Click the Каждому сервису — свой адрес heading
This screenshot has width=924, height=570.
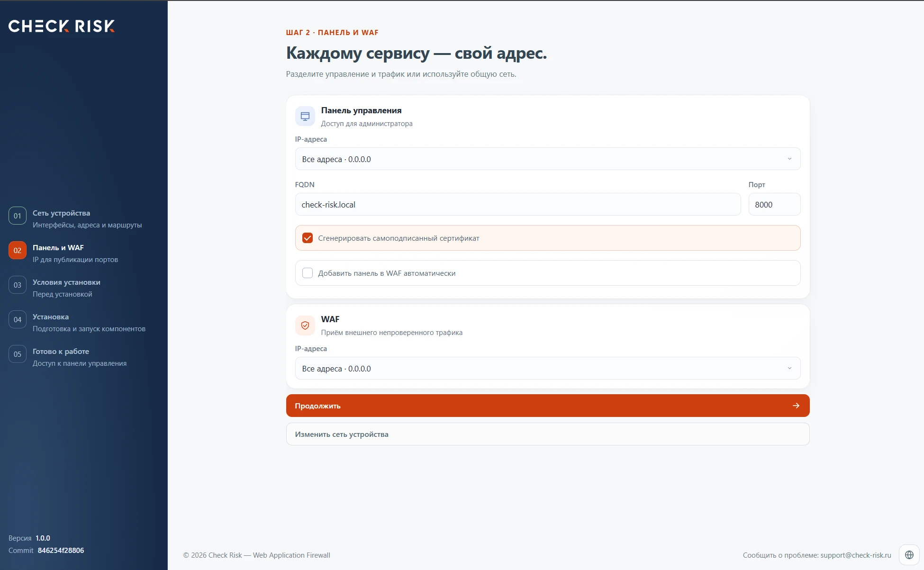tap(417, 53)
